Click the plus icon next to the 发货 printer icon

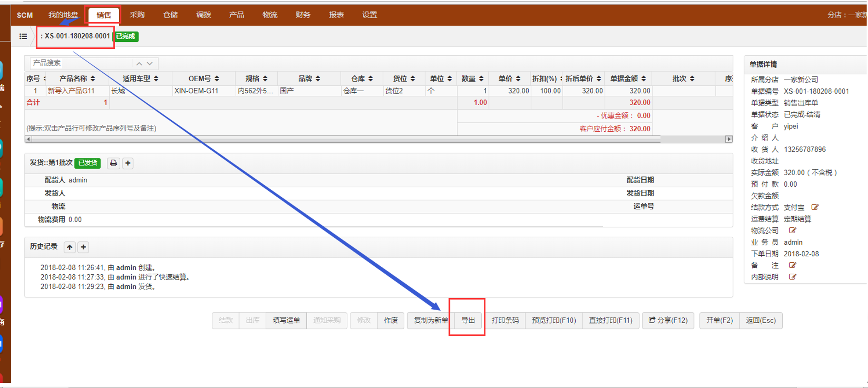point(128,163)
